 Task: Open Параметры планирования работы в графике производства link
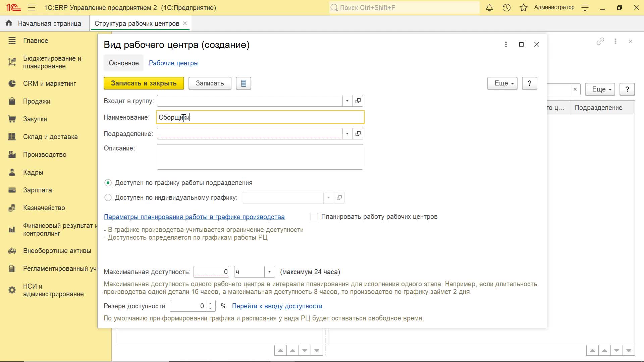point(194,217)
